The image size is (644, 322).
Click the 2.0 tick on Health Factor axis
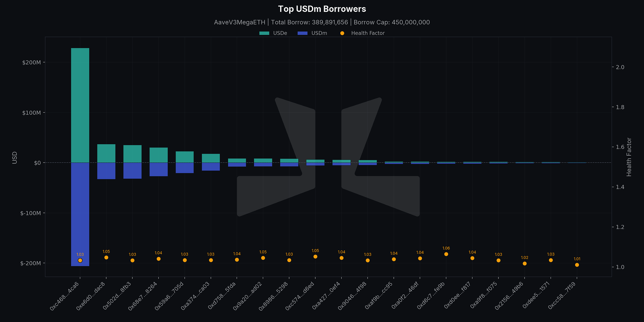click(x=620, y=67)
